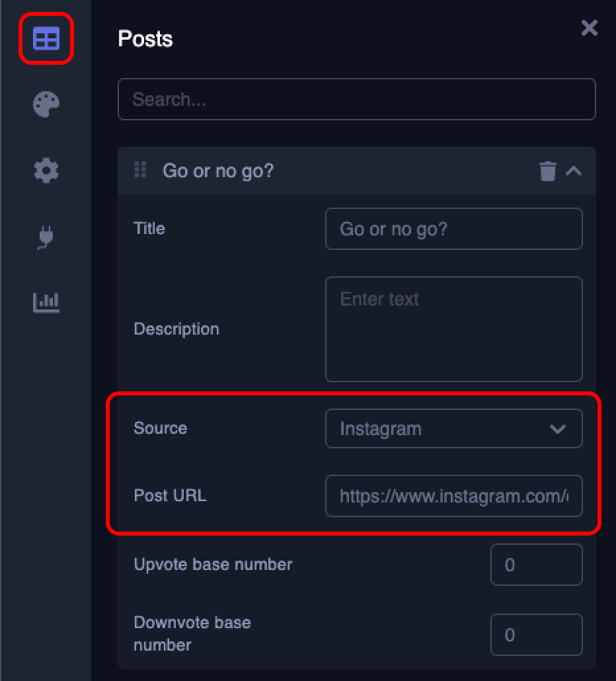The width and height of the screenshot is (616, 681).
Task: Focus the Description text area
Action: pos(453,329)
